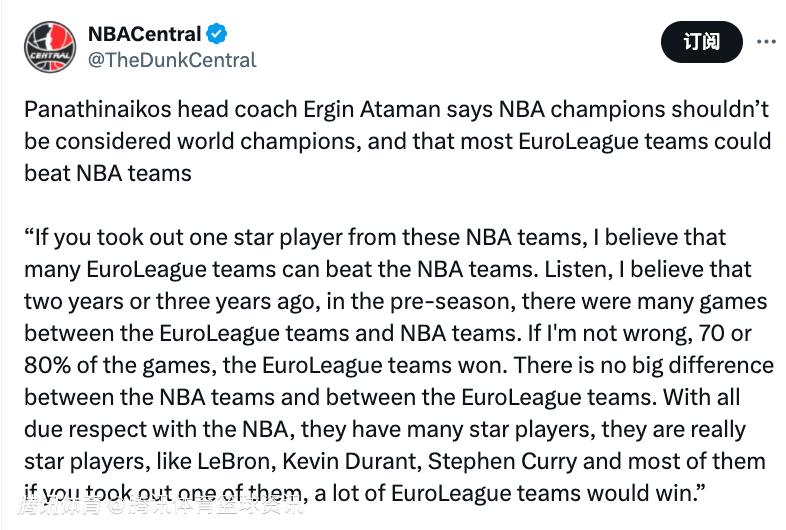Click 'With all' at the line end
Viewport: 786px width, 530px height.
coord(702,397)
